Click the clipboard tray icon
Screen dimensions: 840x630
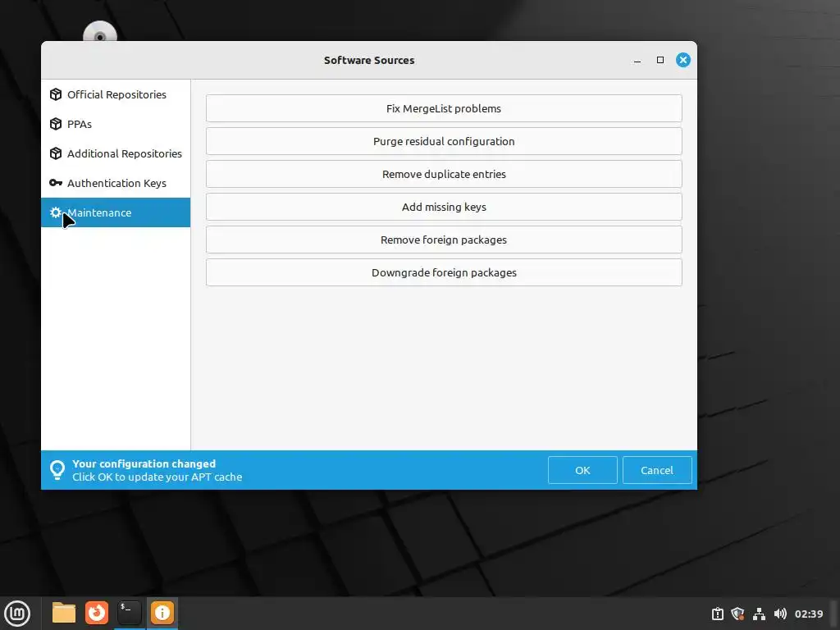pos(717,614)
